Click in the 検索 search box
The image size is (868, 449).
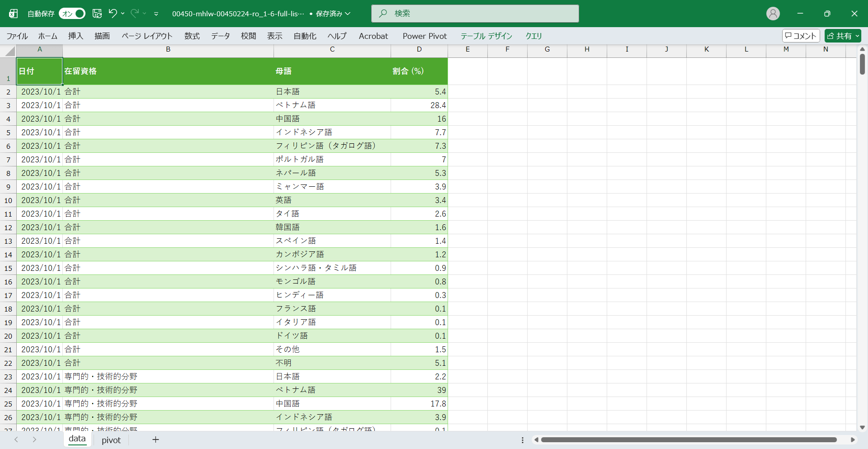tap(475, 14)
